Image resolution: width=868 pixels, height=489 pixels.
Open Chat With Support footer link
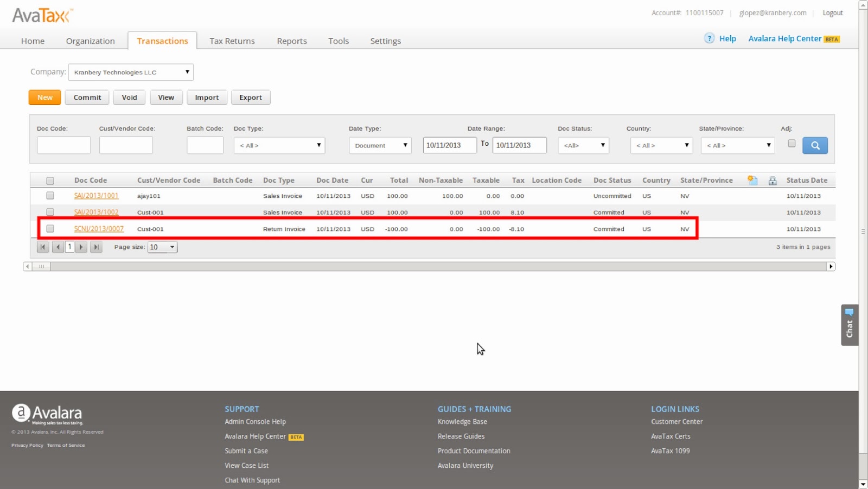click(x=252, y=480)
